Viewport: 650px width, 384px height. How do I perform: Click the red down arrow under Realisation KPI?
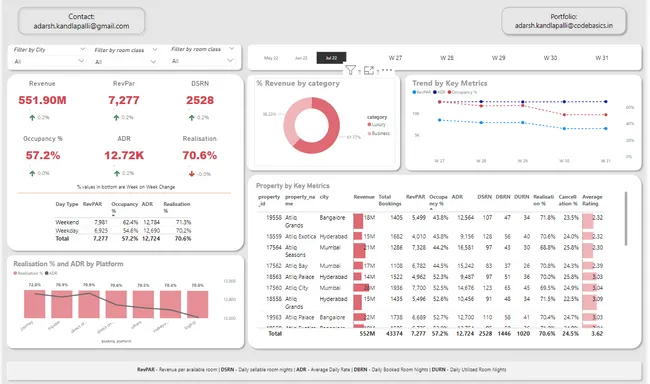click(x=192, y=173)
